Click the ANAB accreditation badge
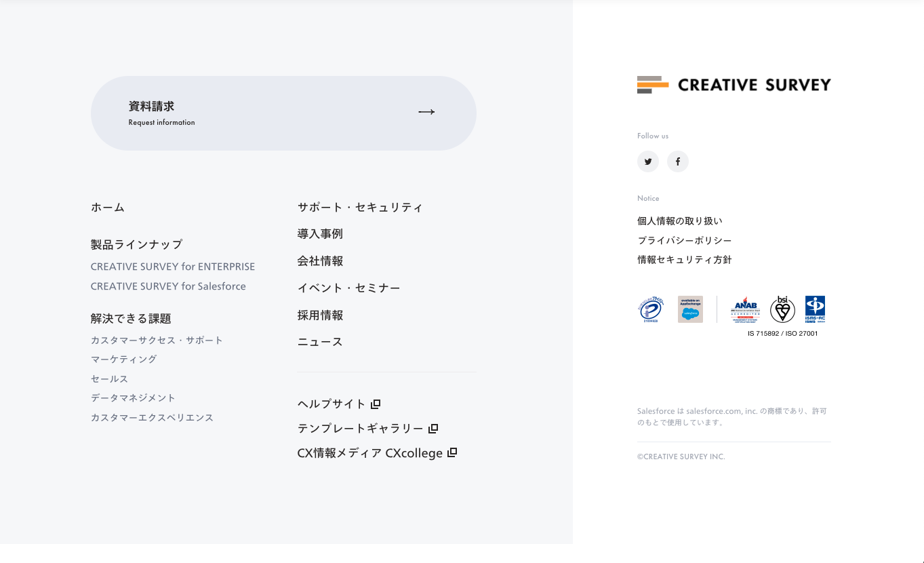 [x=745, y=309]
